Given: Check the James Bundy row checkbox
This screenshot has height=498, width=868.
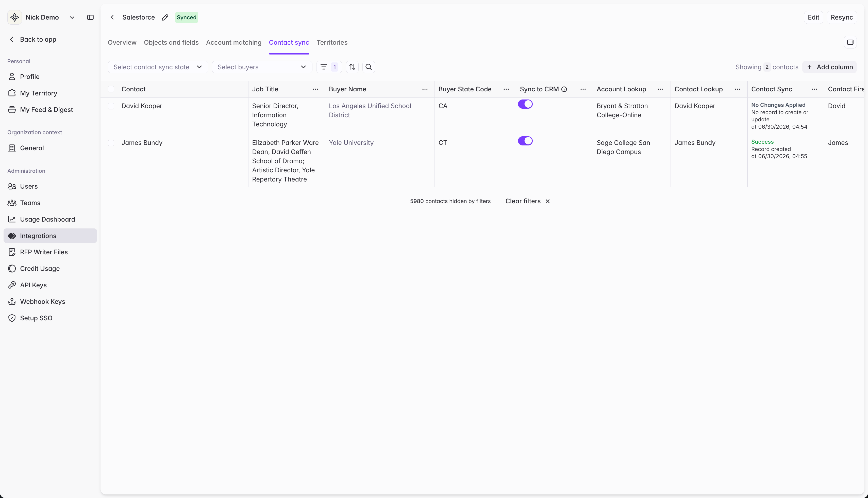Looking at the screenshot, I should 111,143.
